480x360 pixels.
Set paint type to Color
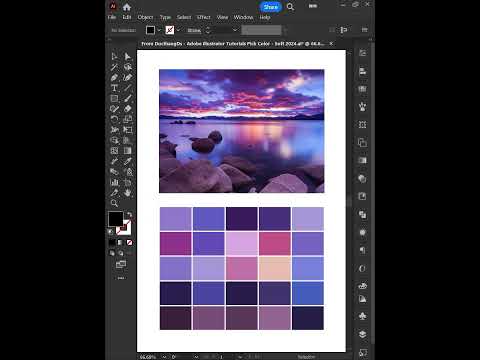[x=112, y=243]
